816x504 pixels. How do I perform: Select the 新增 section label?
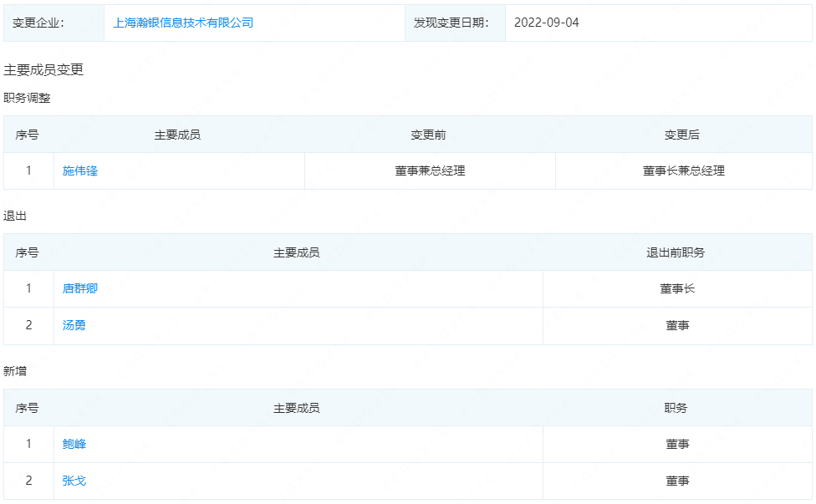[16, 372]
